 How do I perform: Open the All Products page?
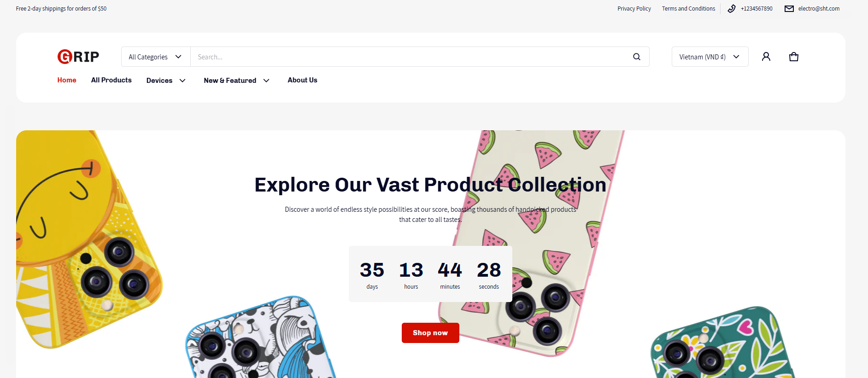[x=111, y=80]
